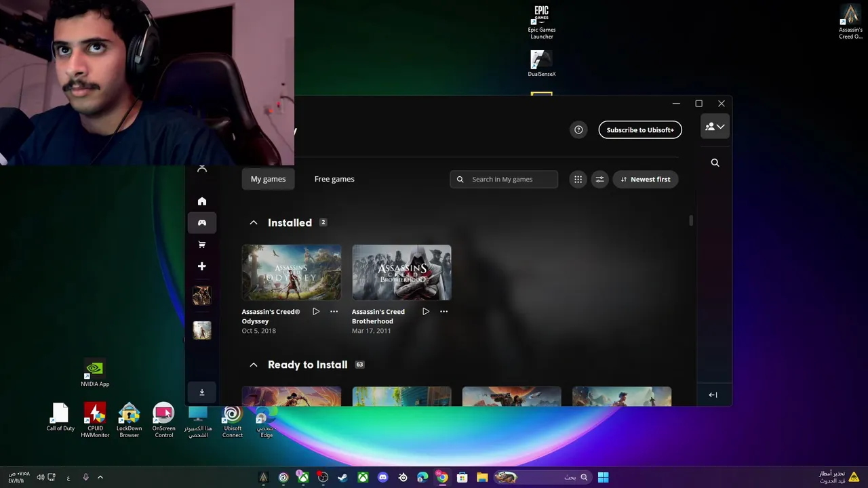This screenshot has height=488, width=868.
Task: Click the magnifier icon in right panel
Action: [x=715, y=163]
